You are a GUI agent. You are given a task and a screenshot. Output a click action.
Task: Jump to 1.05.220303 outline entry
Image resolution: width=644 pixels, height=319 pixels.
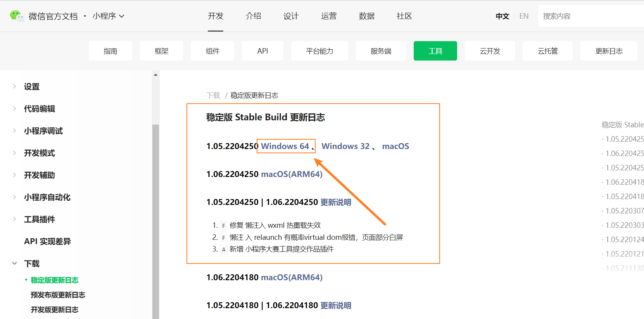click(625, 225)
